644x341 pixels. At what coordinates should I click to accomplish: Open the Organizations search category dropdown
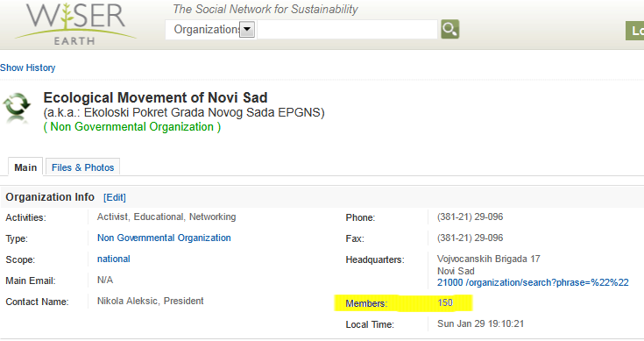click(211, 30)
